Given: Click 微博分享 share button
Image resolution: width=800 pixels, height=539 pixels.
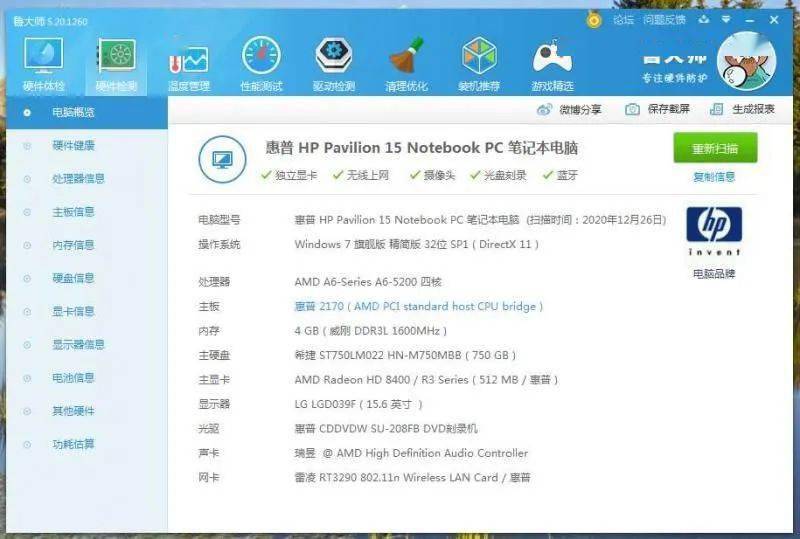Looking at the screenshot, I should (569, 109).
